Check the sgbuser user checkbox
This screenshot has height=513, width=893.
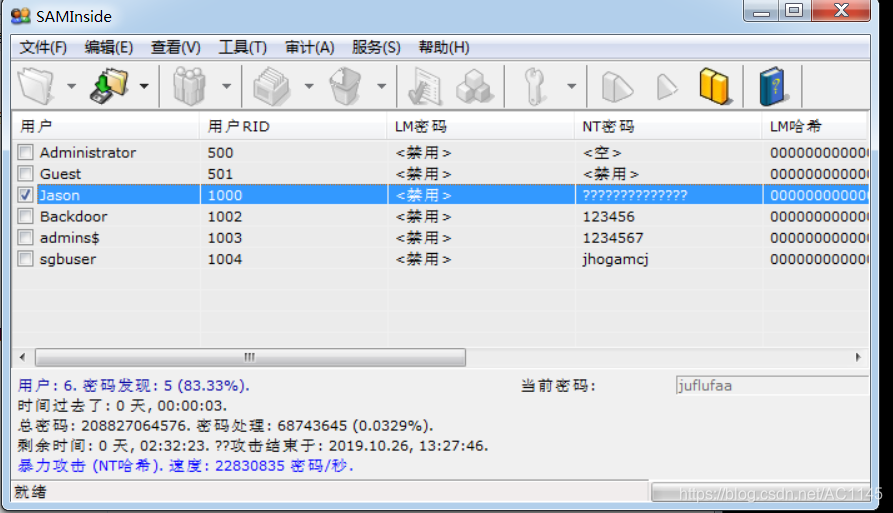point(25,258)
